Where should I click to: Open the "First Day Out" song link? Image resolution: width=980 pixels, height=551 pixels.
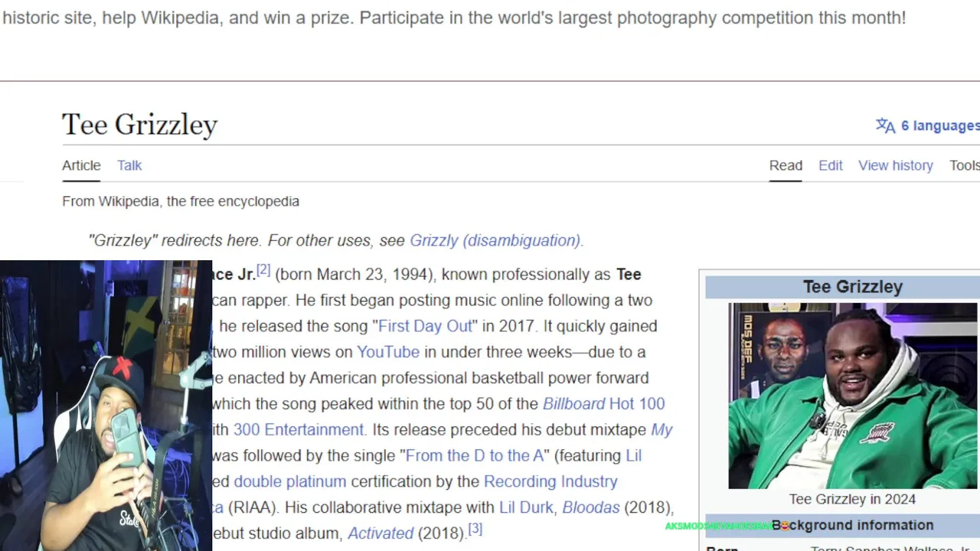pyautogui.click(x=426, y=326)
